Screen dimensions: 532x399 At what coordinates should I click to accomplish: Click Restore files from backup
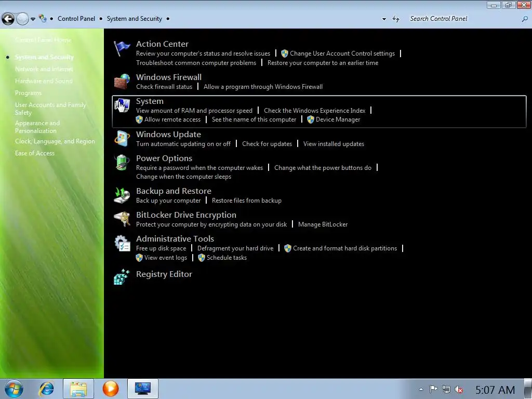[x=247, y=201]
